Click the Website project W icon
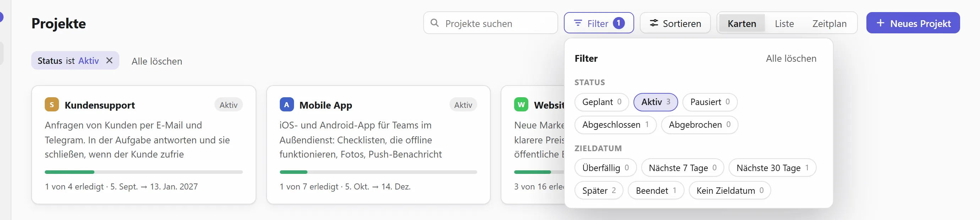980x220 pixels. pyautogui.click(x=521, y=104)
